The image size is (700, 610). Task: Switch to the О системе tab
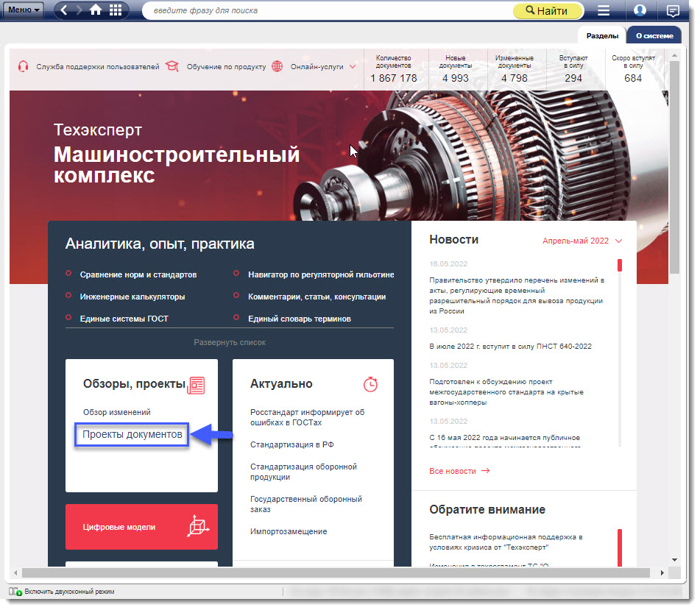pos(654,36)
